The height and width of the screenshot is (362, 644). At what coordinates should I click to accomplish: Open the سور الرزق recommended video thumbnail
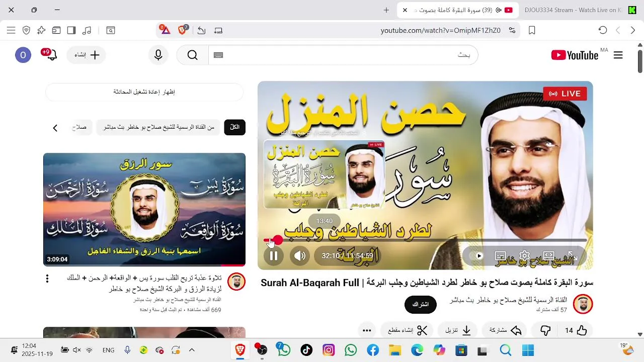[x=144, y=209]
